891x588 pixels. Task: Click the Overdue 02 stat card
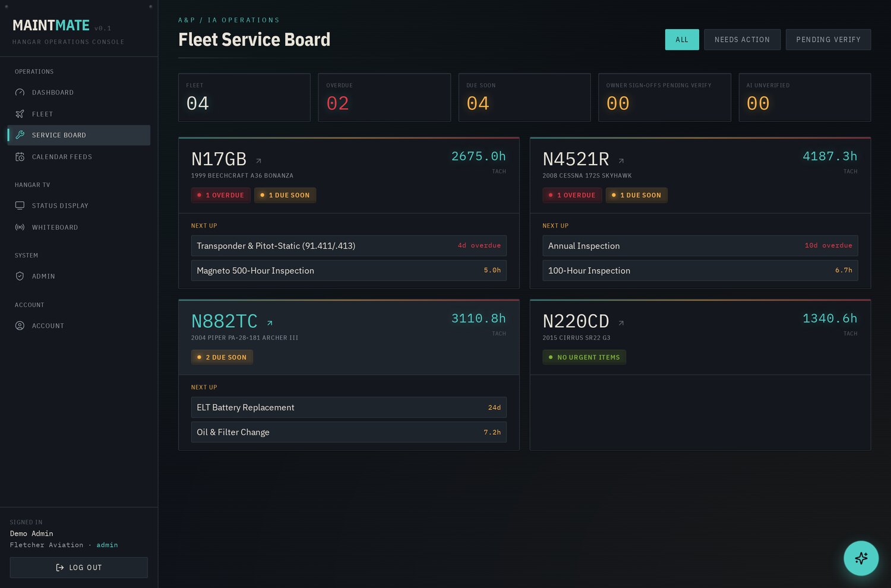[x=384, y=97]
